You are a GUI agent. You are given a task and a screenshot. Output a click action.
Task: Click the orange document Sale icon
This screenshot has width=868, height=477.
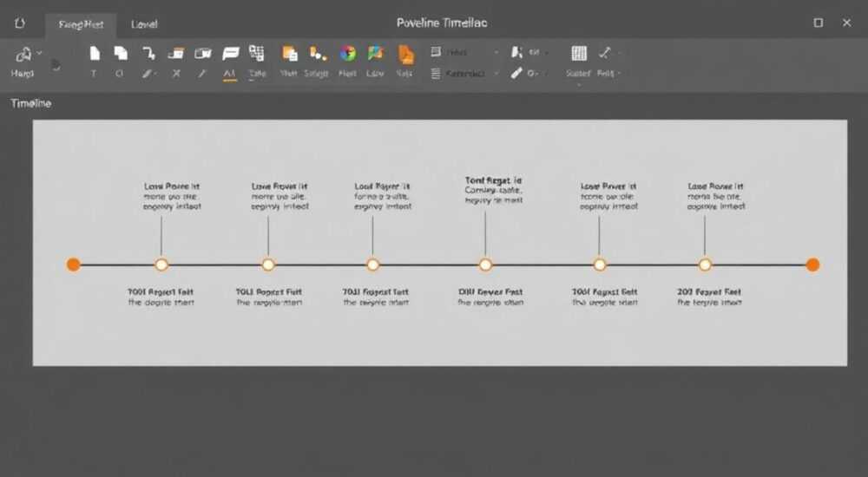click(405, 55)
